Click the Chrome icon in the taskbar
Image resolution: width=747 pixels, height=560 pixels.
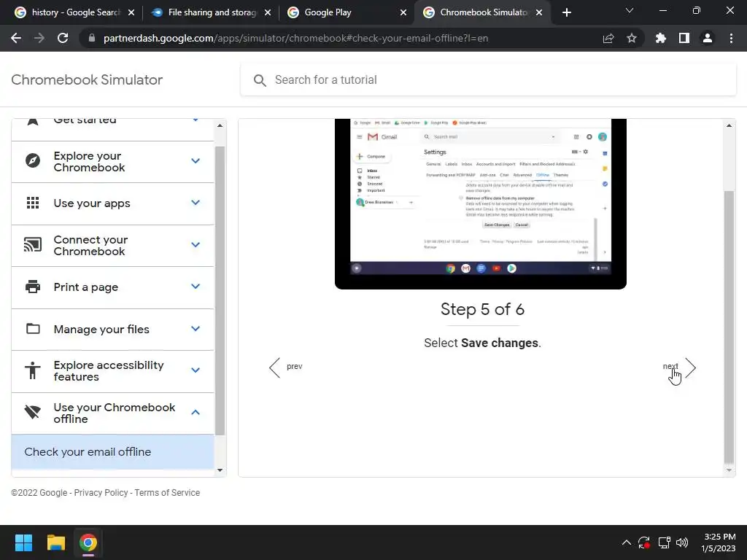pyautogui.click(x=88, y=542)
